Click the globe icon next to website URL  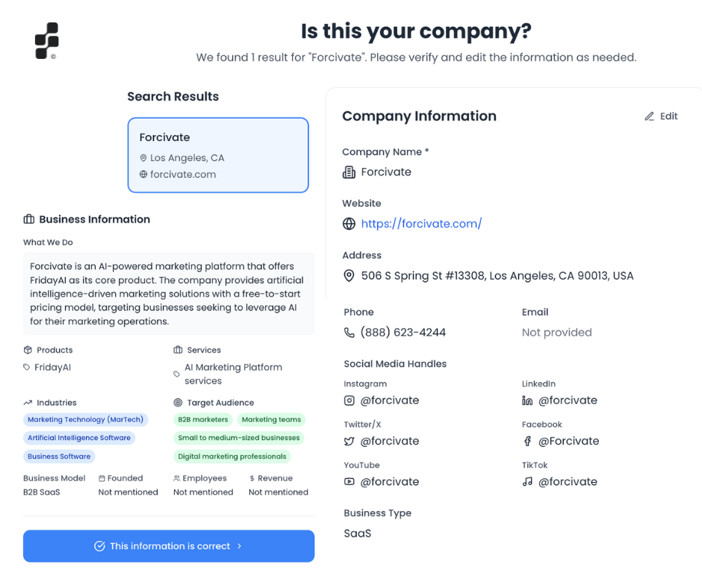[x=349, y=224]
